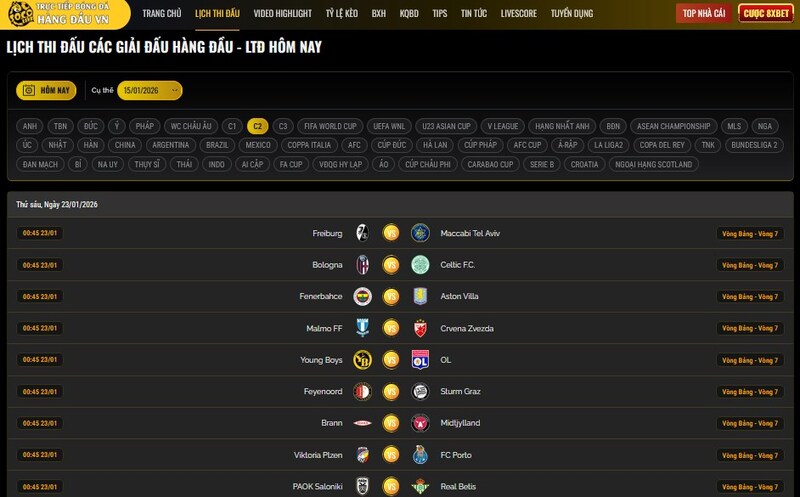Open the date picker showing 15/01/2026

[149, 90]
